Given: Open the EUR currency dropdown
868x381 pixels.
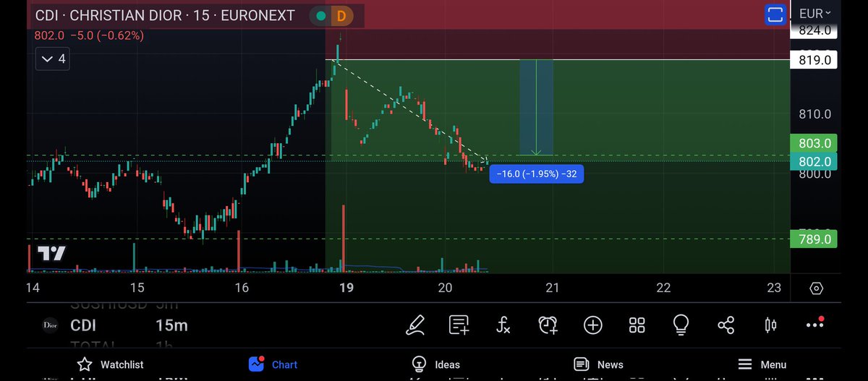Looking at the screenshot, I should coord(815,13).
